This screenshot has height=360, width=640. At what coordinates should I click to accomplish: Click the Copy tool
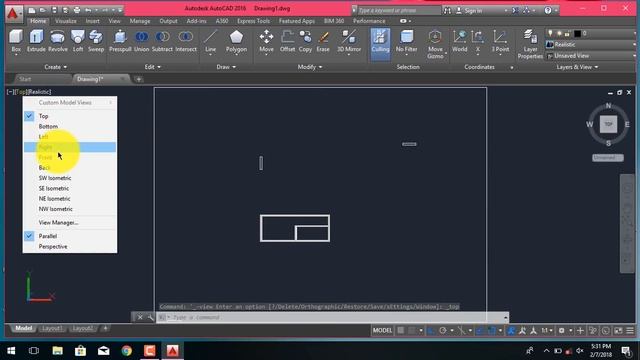click(305, 41)
